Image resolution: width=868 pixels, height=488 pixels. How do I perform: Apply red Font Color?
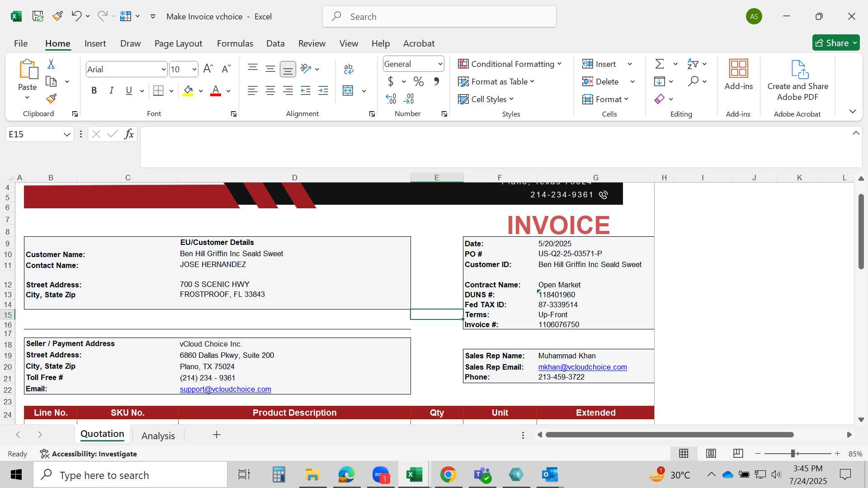pos(216,91)
